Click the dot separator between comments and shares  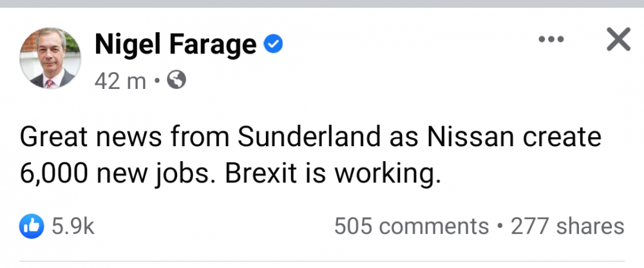pyautogui.click(x=500, y=227)
